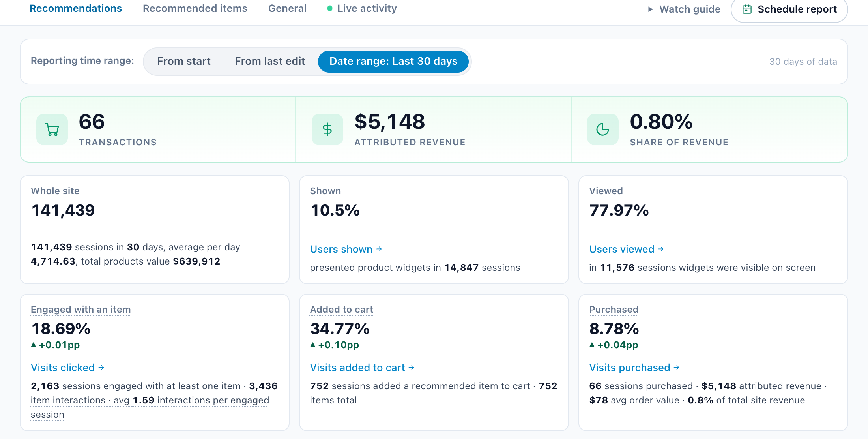Click the arrow next to Visits purchased

point(677,367)
